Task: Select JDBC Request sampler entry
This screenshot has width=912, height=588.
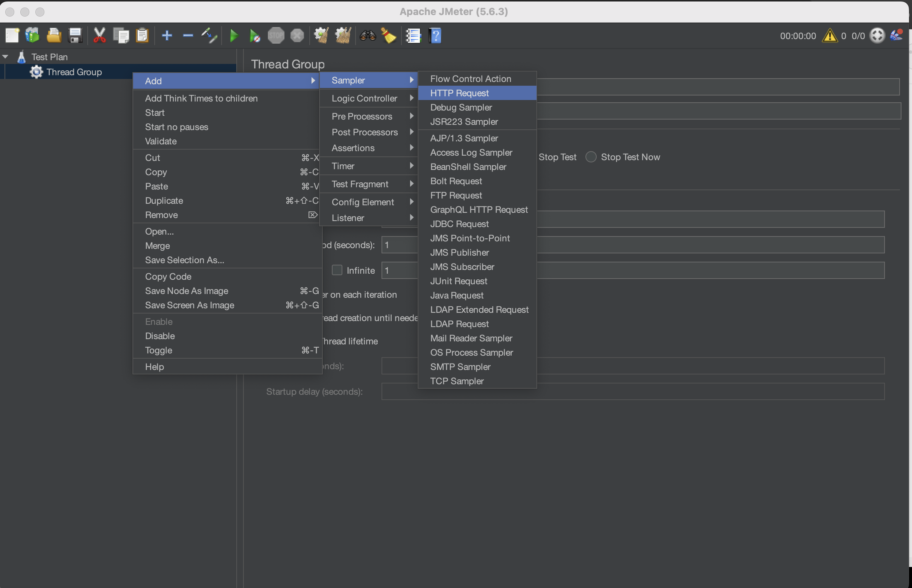Action: [x=459, y=224]
